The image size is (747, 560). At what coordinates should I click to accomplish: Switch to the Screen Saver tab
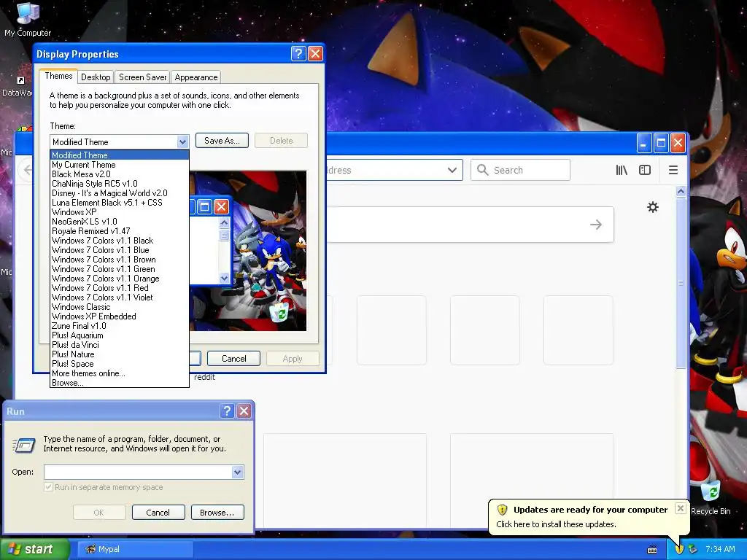142,77
